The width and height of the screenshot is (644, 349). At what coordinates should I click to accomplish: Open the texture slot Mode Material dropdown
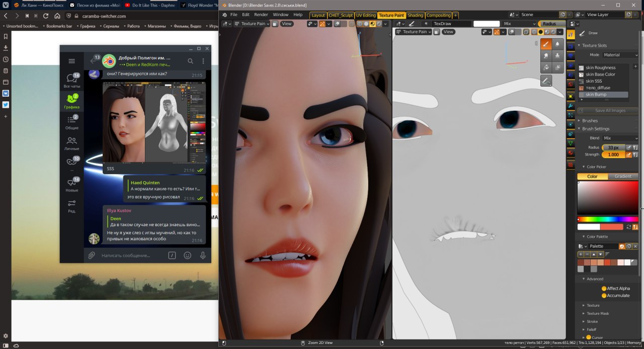pyautogui.click(x=620, y=55)
